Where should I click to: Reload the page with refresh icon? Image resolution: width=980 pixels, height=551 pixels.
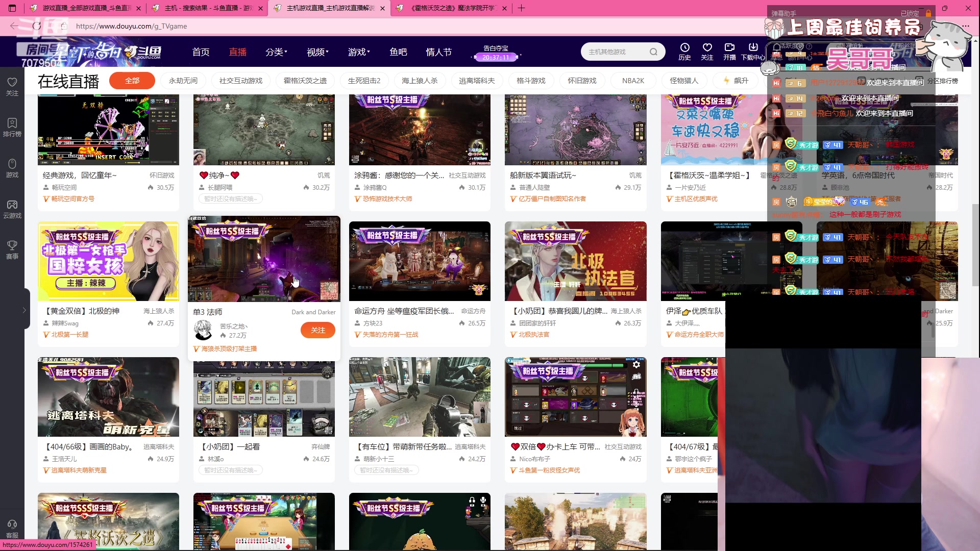(37, 26)
